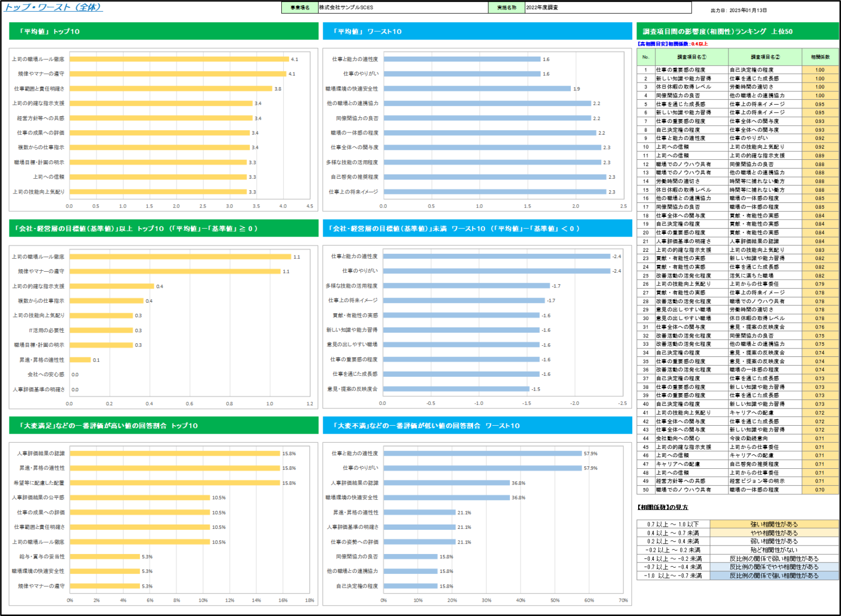Click the 調査項目名① column header
This screenshot has width=841, height=616.
click(691, 57)
